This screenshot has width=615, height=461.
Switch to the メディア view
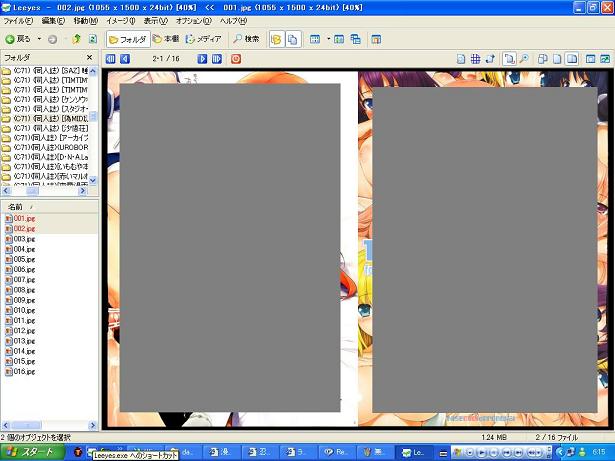pos(203,39)
